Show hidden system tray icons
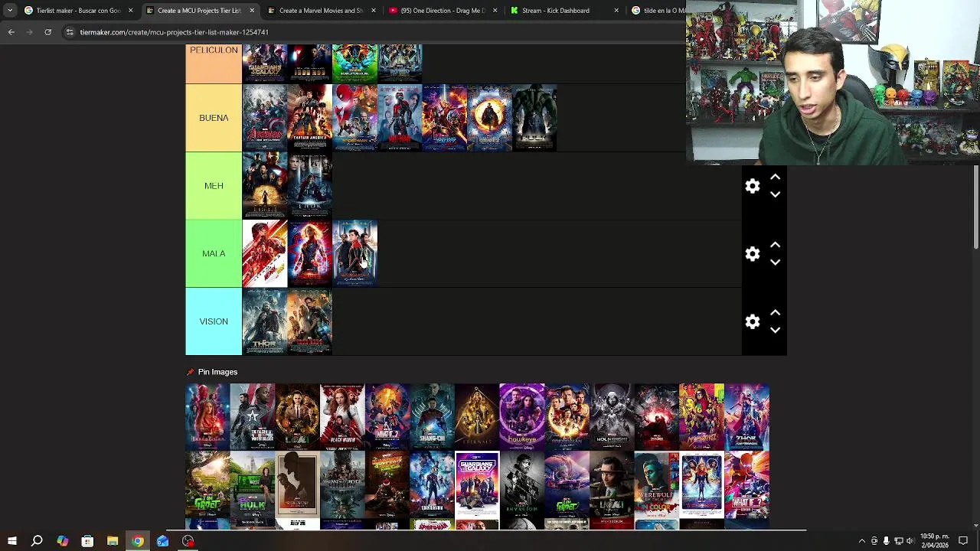This screenshot has height=551, width=980. [x=861, y=541]
